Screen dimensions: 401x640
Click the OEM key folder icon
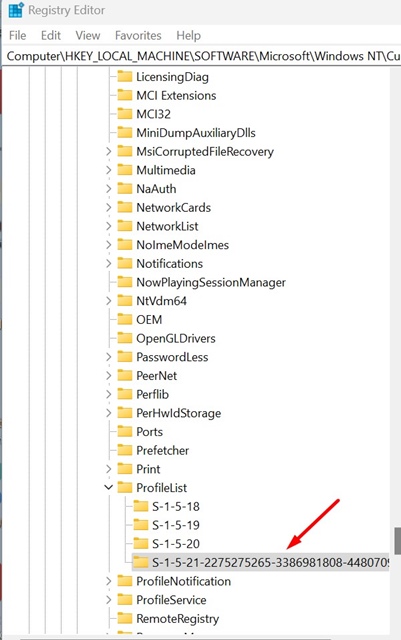[125, 319]
